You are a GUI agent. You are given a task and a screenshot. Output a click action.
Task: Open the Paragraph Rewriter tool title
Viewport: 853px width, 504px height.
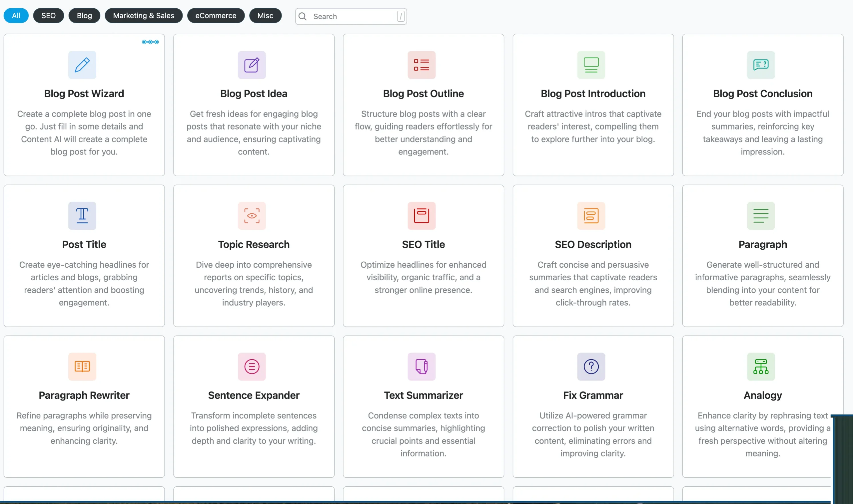tap(84, 395)
